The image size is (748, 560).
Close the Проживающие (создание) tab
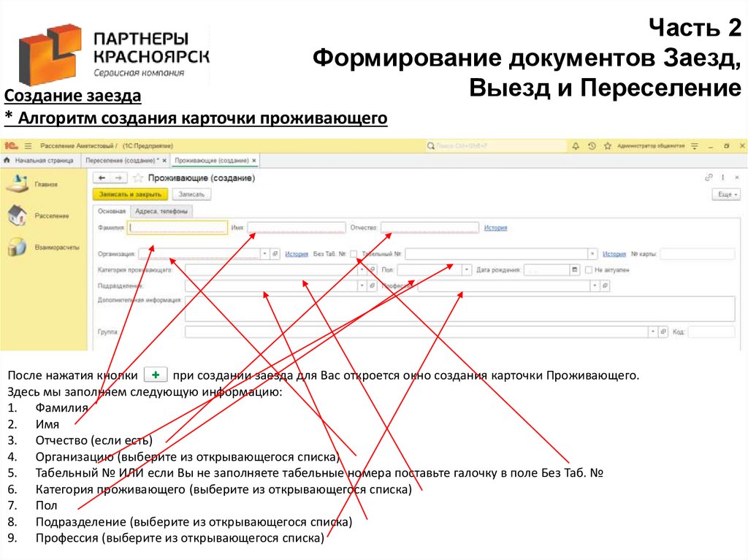(x=253, y=161)
